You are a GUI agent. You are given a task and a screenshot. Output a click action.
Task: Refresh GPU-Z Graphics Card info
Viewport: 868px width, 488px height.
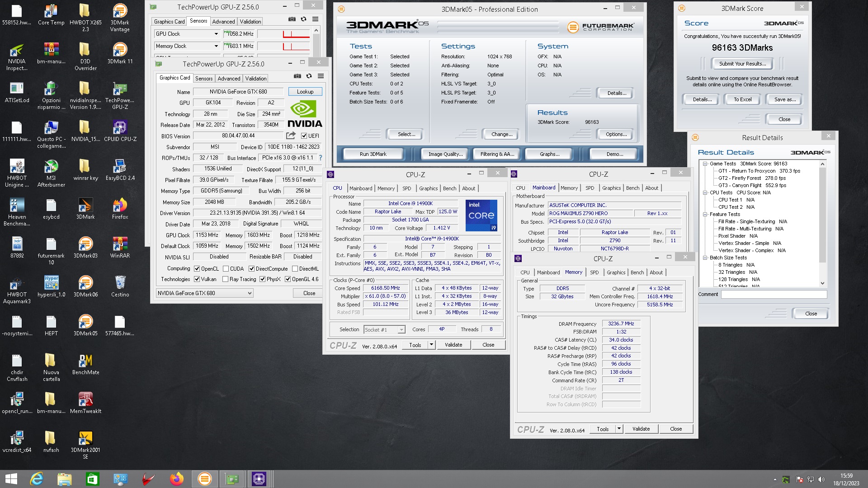(x=309, y=76)
